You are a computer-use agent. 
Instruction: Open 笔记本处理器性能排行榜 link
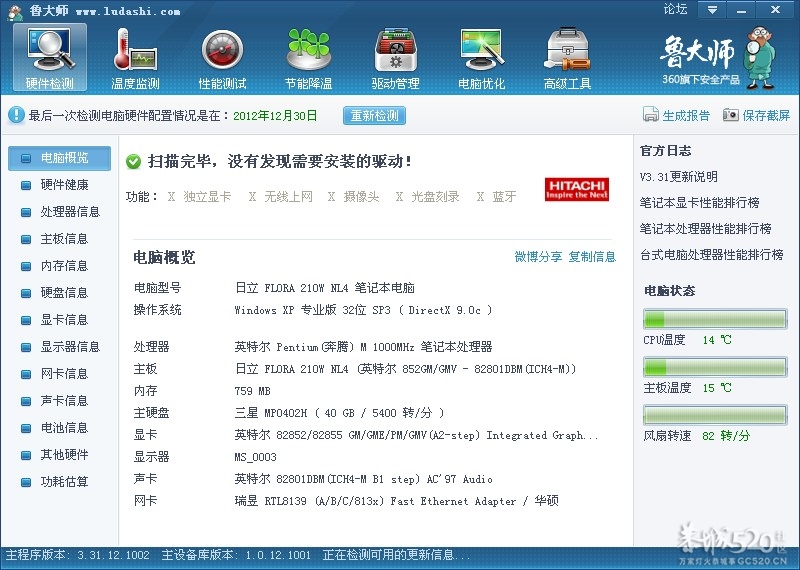point(706,229)
